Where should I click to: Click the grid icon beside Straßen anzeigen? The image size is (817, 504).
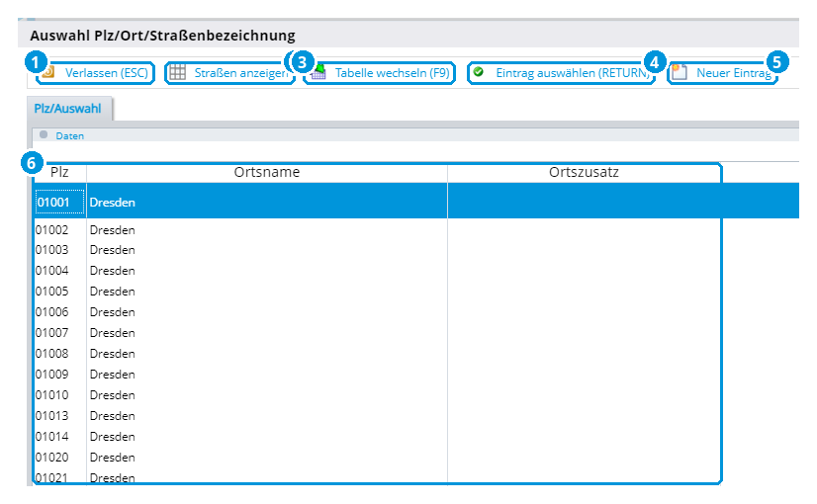pos(178,72)
